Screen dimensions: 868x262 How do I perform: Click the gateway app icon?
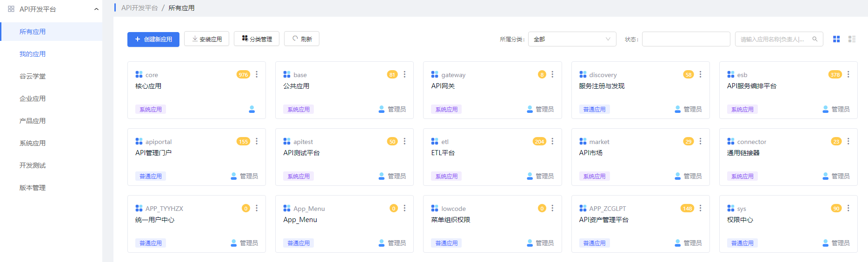click(435, 74)
